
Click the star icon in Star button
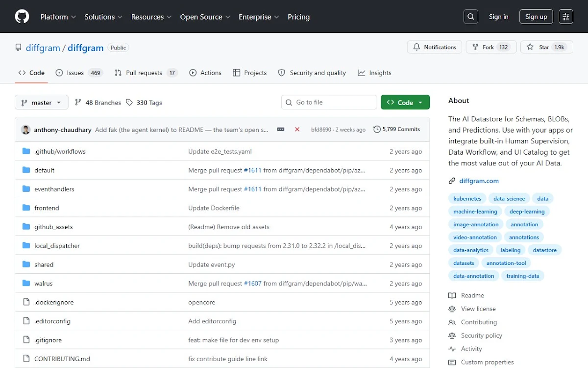pyautogui.click(x=530, y=47)
